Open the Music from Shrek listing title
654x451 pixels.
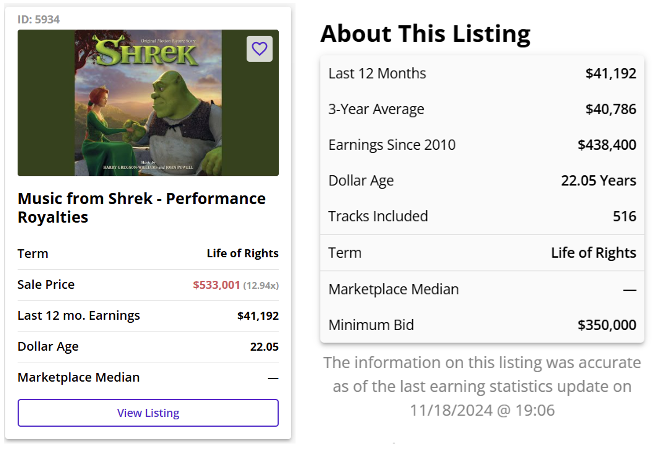pyautogui.click(x=142, y=208)
